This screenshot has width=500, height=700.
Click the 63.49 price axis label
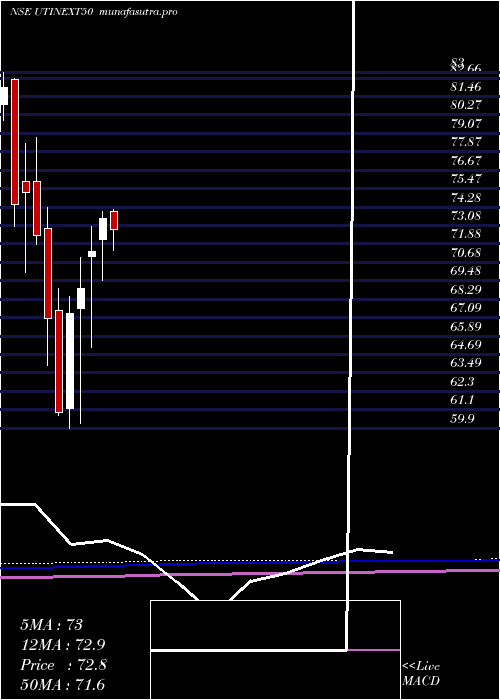tap(466, 363)
